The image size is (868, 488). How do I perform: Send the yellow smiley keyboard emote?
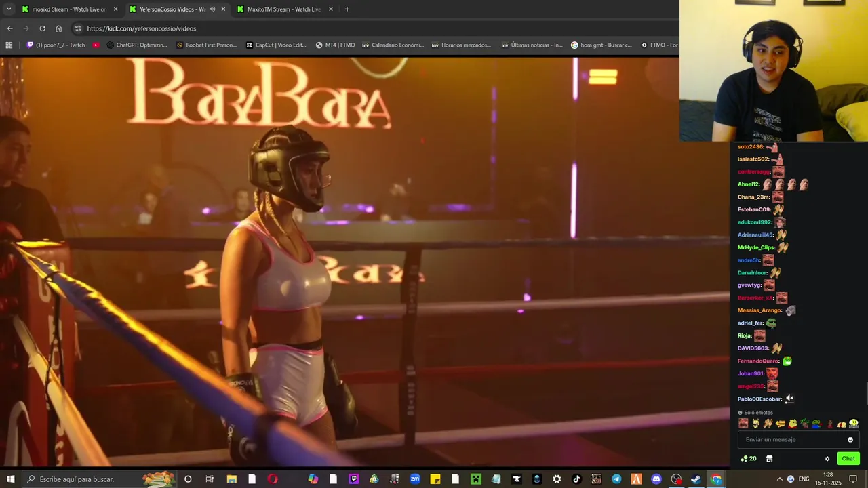pyautogui.click(x=854, y=424)
